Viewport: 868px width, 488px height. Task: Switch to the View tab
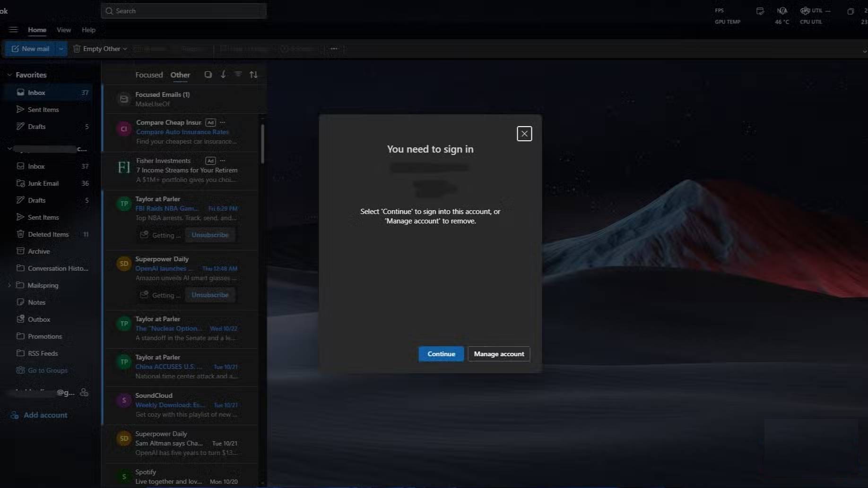(x=64, y=30)
